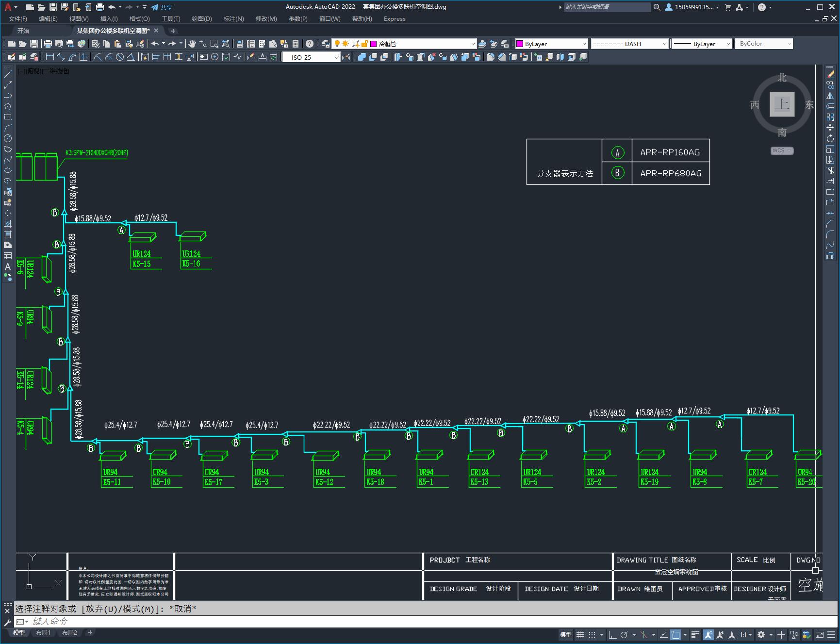Select the Aligned dimension tool

coord(61,57)
